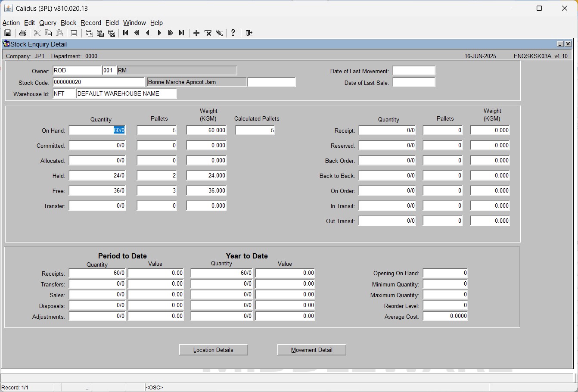
Task: Click the Warehouse Id field NFT
Action: pyautogui.click(x=64, y=94)
